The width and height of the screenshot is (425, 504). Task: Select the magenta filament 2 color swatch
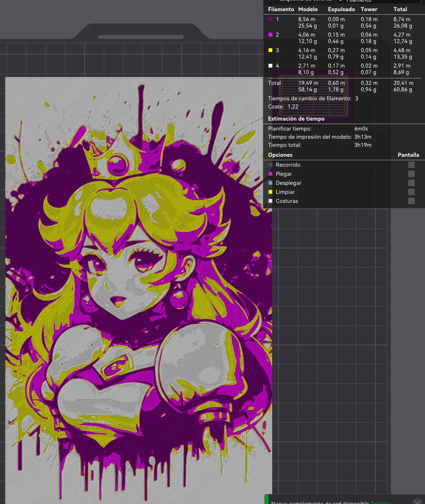[270, 35]
